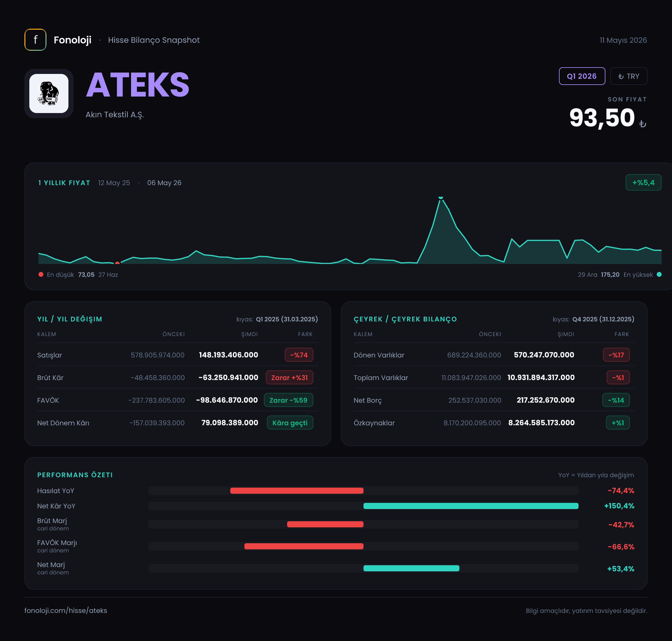Viewport: 672px width, 641px height.
Task: Click the 175,20 highest price value
Action: pos(610,274)
